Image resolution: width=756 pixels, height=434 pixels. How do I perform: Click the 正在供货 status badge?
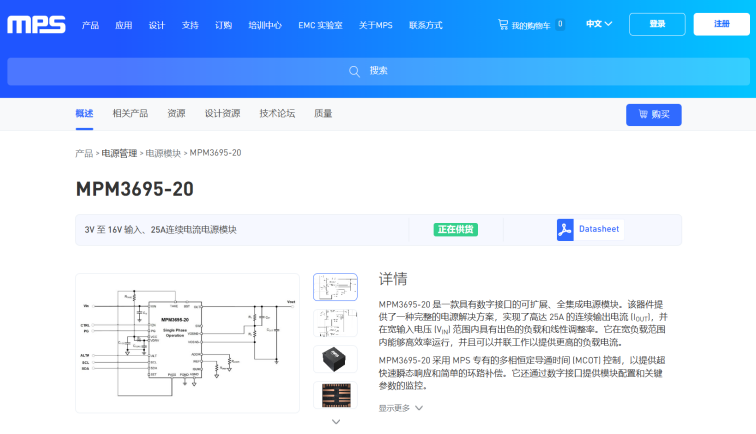click(456, 230)
